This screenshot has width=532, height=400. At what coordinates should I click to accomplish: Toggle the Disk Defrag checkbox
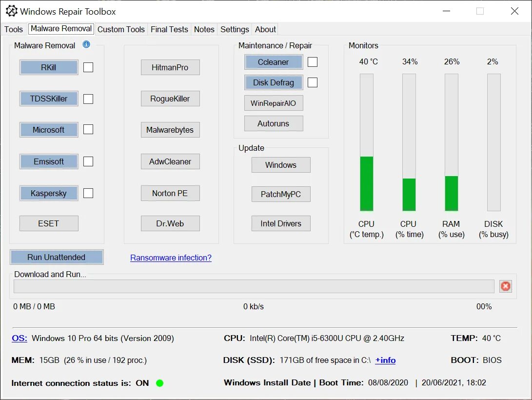(313, 82)
